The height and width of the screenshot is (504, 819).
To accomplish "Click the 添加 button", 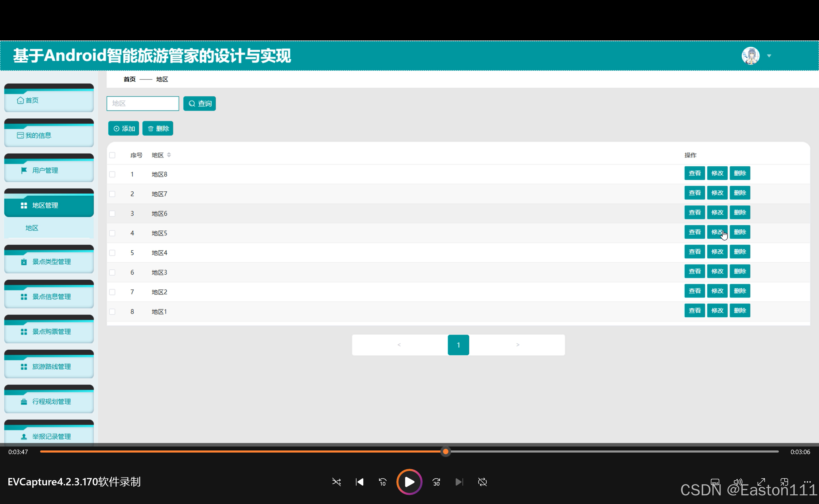I will pos(124,128).
